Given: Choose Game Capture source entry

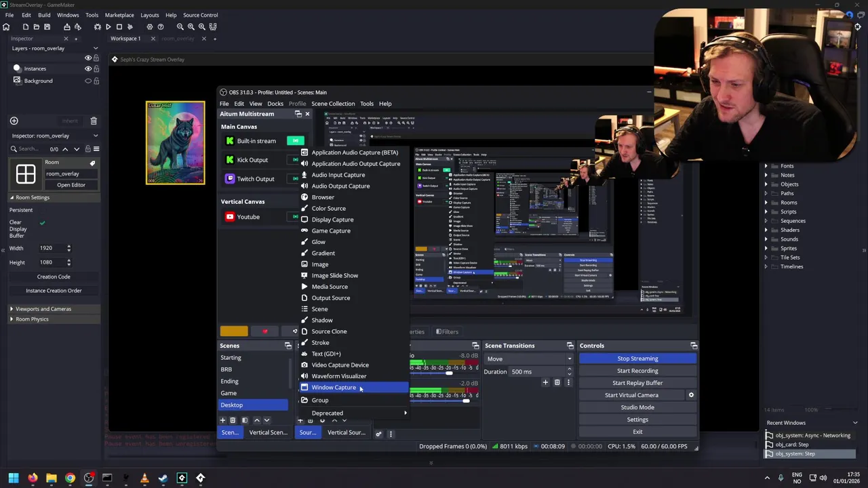Looking at the screenshot, I should pyautogui.click(x=354, y=230).
